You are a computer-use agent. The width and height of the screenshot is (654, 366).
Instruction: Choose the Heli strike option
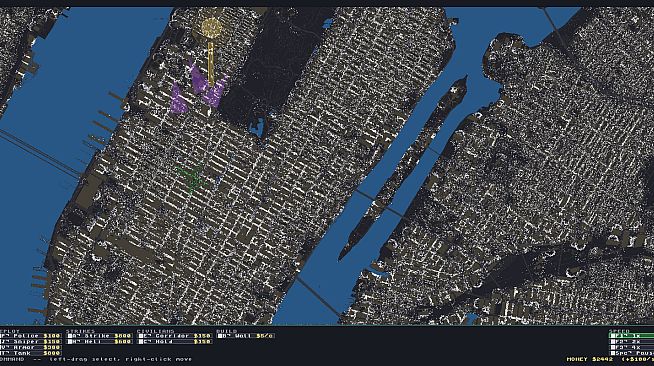pos(100,341)
